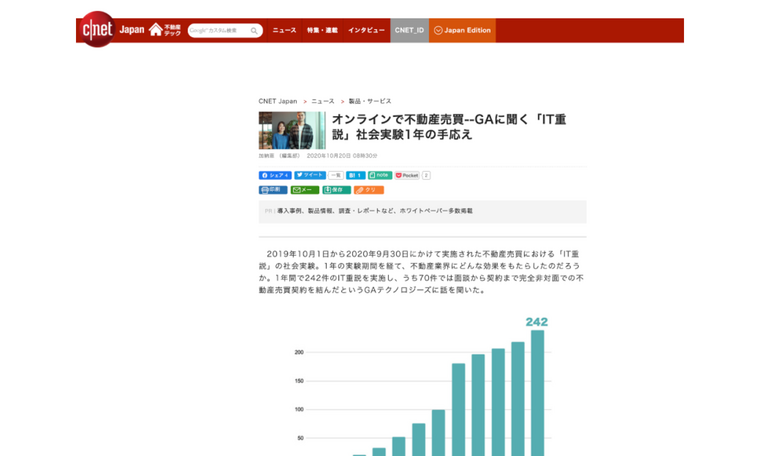Open the 特集・連載 menu item
760x456 pixels.
coord(322,30)
